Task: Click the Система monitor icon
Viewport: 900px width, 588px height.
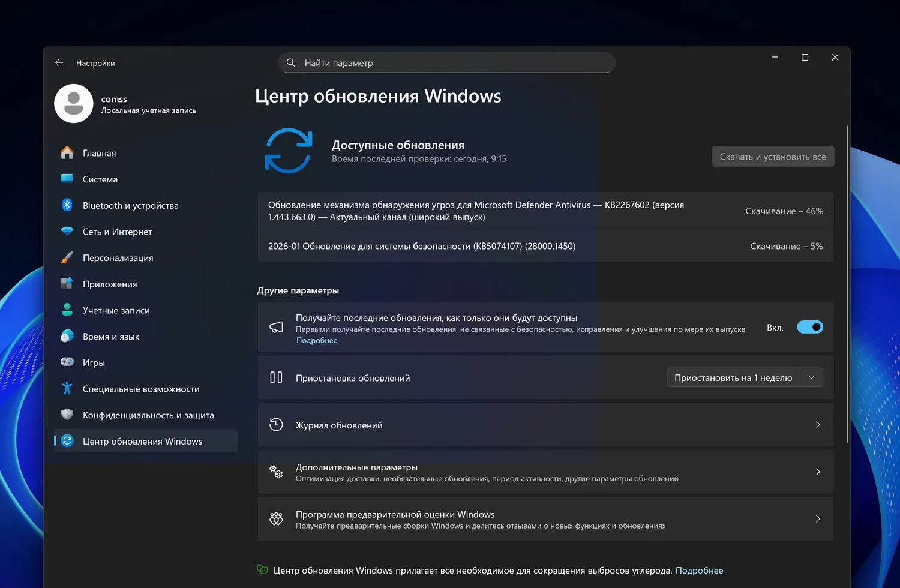Action: 67,179
